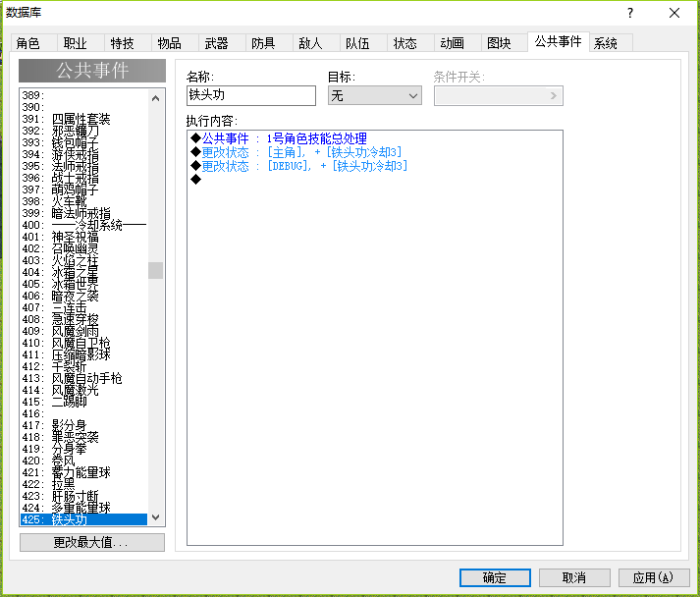
Task: Select list entry 407: 三连击
Action: pos(83,307)
